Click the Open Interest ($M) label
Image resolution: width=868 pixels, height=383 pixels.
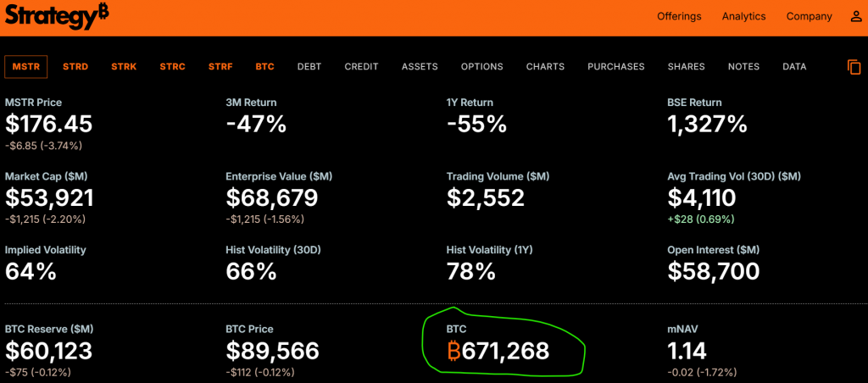click(714, 250)
